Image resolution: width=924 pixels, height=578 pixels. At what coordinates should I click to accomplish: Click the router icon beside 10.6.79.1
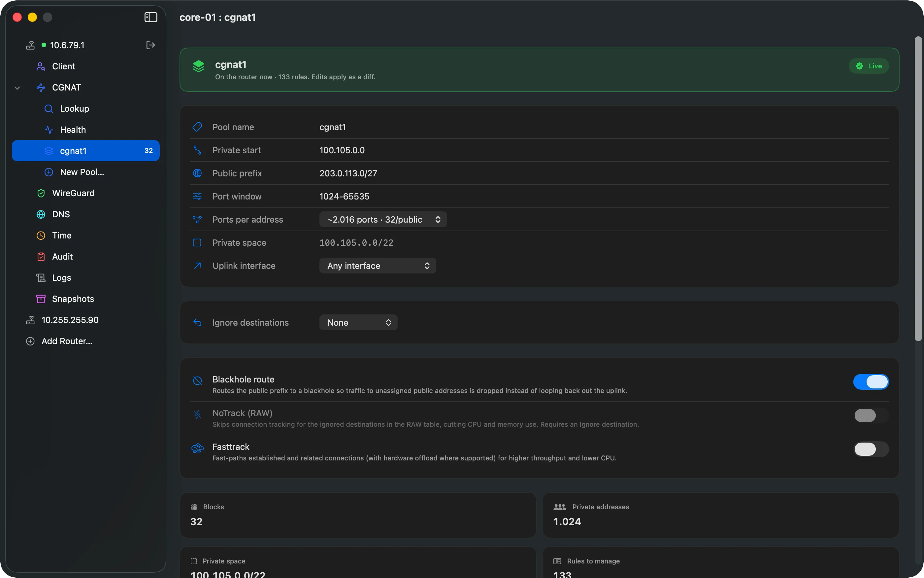[31, 45]
